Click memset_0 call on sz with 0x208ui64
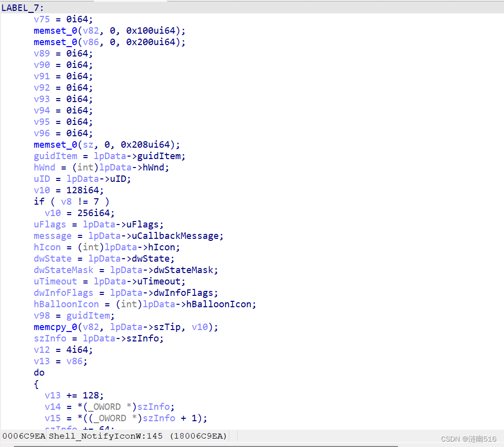Viewport: 504px width, 447px height. [x=107, y=145]
